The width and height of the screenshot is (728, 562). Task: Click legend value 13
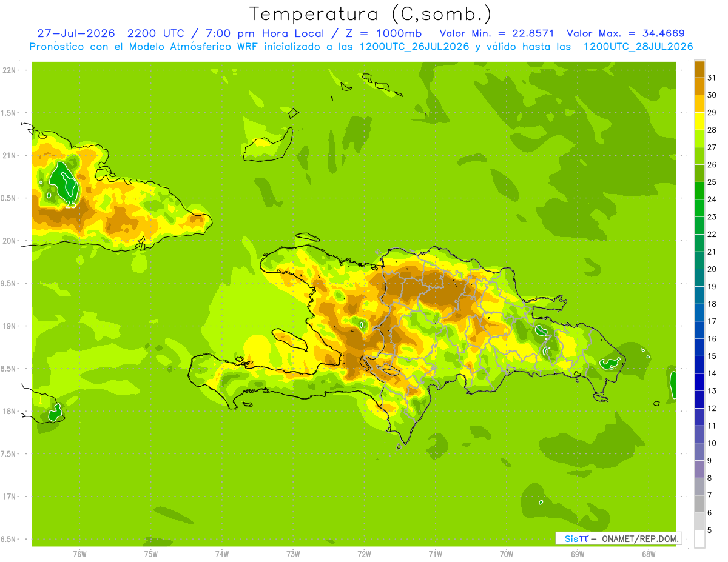[712, 390]
